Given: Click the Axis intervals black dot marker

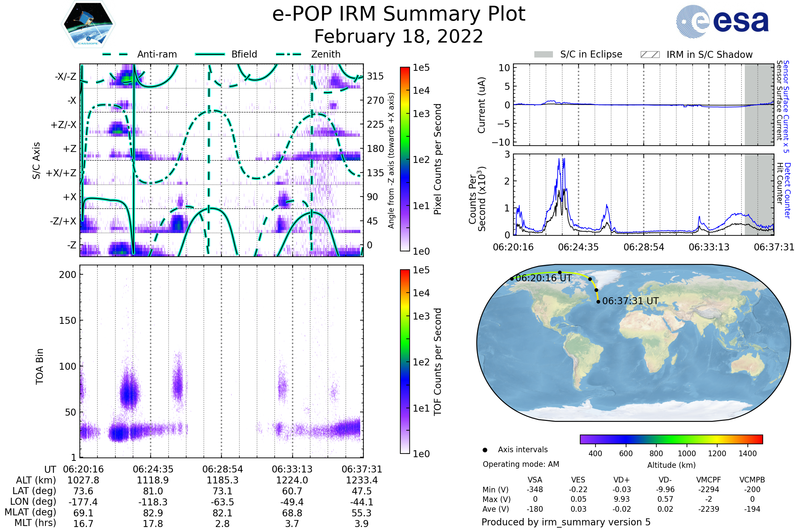Looking at the screenshot, I should click(485, 450).
